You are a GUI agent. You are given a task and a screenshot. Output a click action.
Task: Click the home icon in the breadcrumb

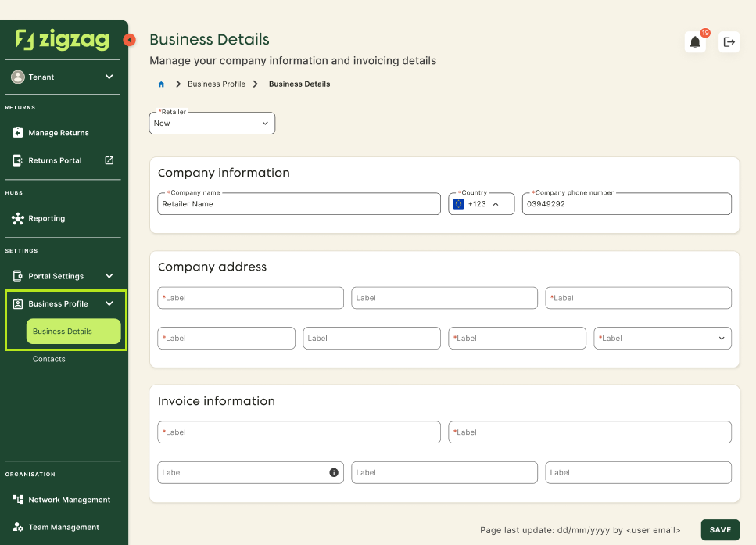(162, 84)
